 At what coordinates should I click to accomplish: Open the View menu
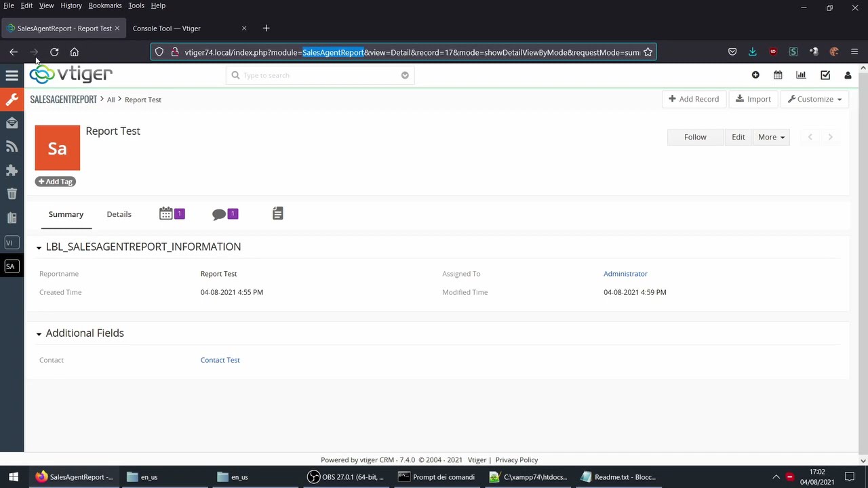(x=46, y=5)
